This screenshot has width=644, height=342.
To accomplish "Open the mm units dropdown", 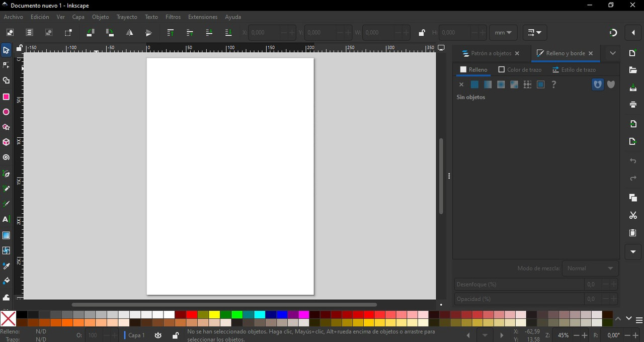I will pos(503,33).
